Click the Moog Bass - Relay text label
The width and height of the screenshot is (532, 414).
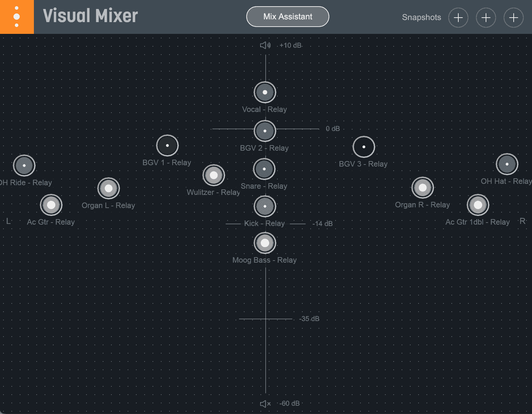264,260
